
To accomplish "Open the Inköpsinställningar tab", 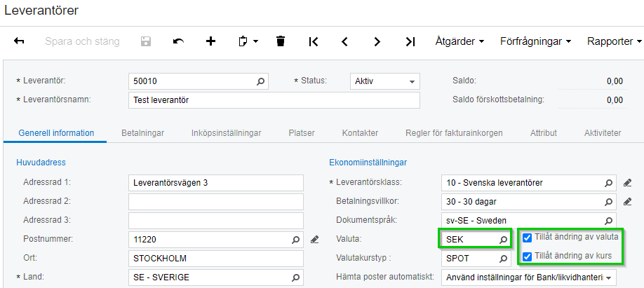I will click(226, 132).
